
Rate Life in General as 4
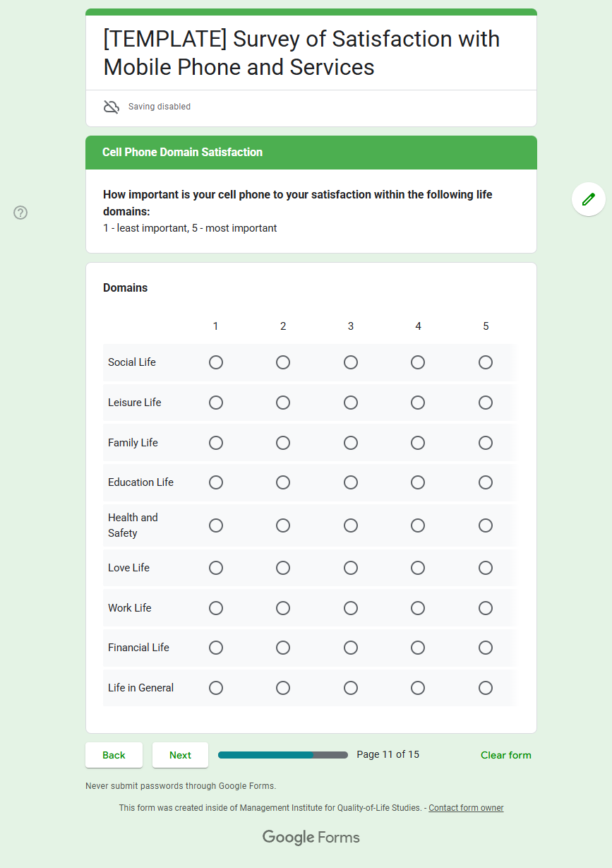click(418, 688)
